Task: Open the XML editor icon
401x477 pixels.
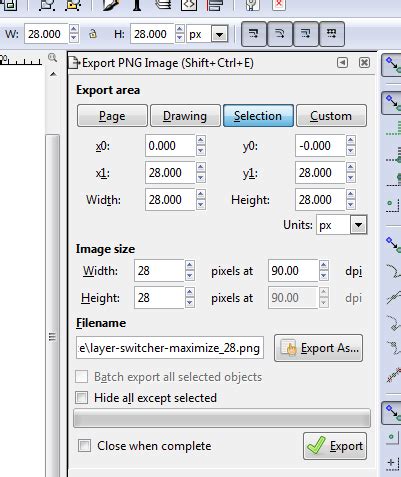Action: click(189, 5)
